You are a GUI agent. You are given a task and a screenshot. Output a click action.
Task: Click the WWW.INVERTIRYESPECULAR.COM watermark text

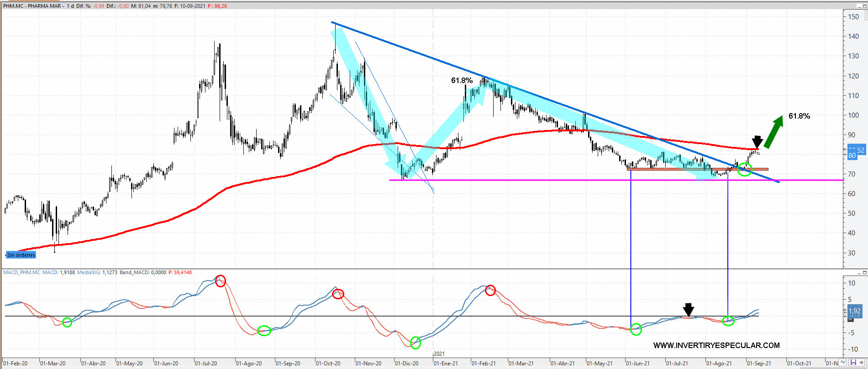pyautogui.click(x=716, y=345)
